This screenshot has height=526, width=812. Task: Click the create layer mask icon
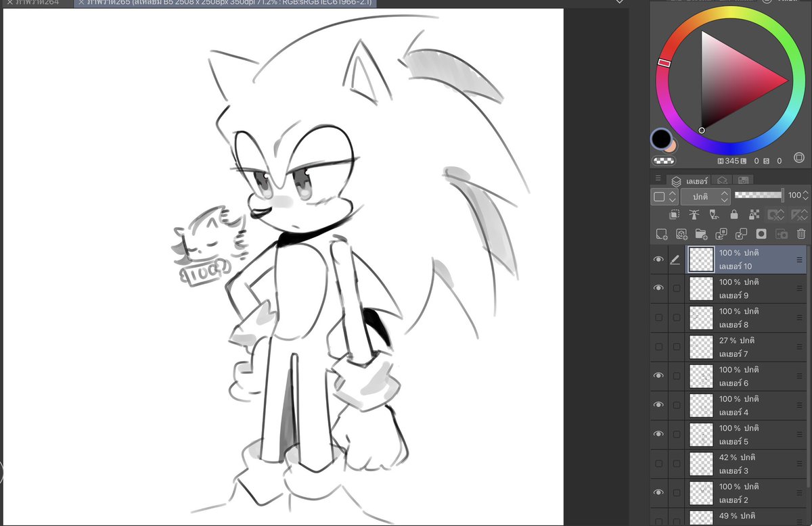[x=761, y=234]
